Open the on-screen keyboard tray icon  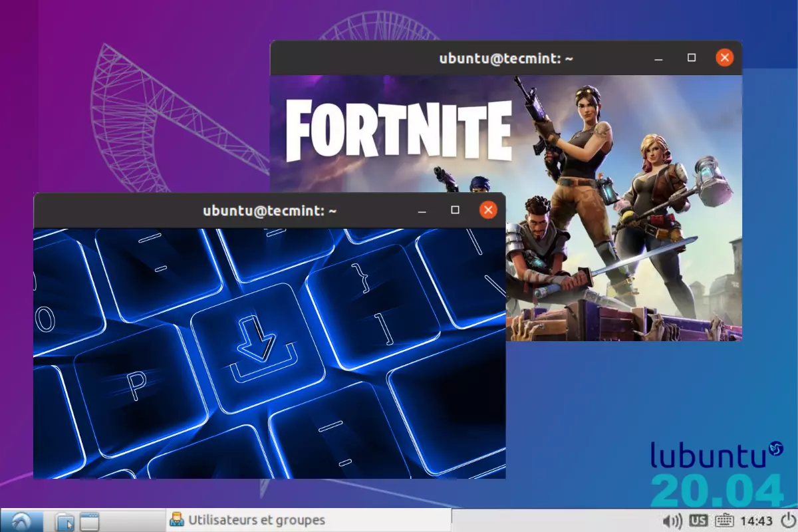tap(724, 521)
